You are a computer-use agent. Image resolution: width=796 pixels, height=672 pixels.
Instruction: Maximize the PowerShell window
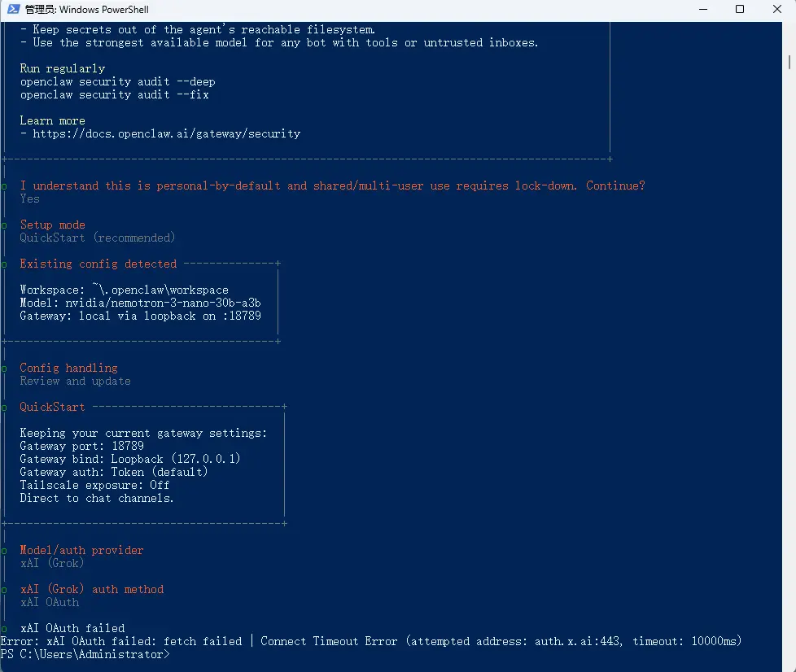point(740,9)
